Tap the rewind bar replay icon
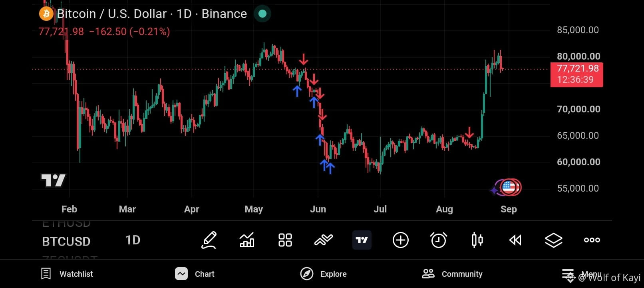The image size is (644, 288). click(515, 240)
